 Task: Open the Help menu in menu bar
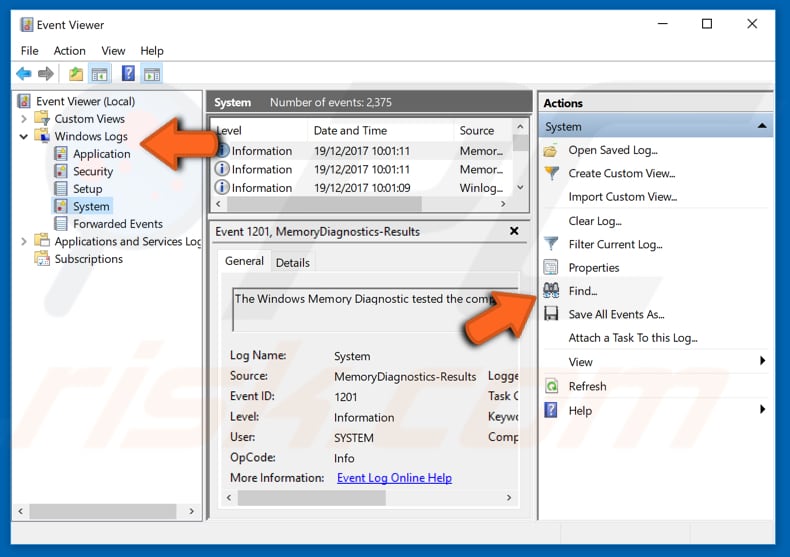152,51
